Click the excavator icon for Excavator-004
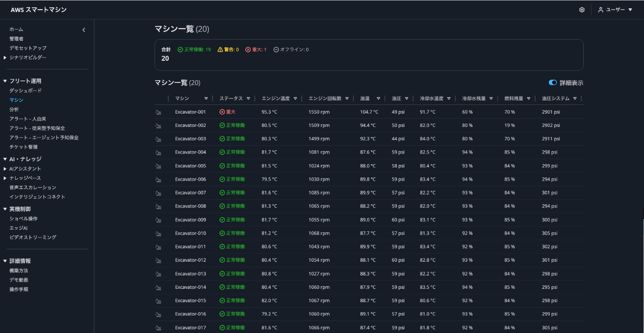This screenshot has width=644, height=333. click(158, 153)
